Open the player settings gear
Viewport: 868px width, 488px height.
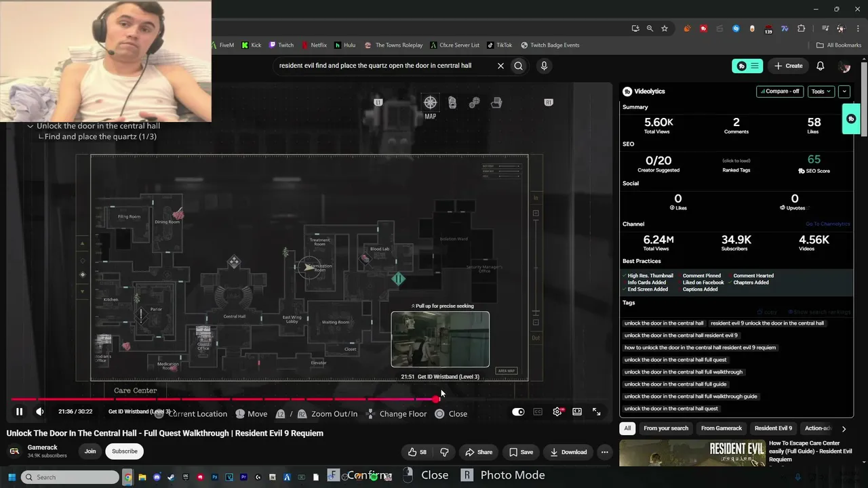tap(557, 411)
